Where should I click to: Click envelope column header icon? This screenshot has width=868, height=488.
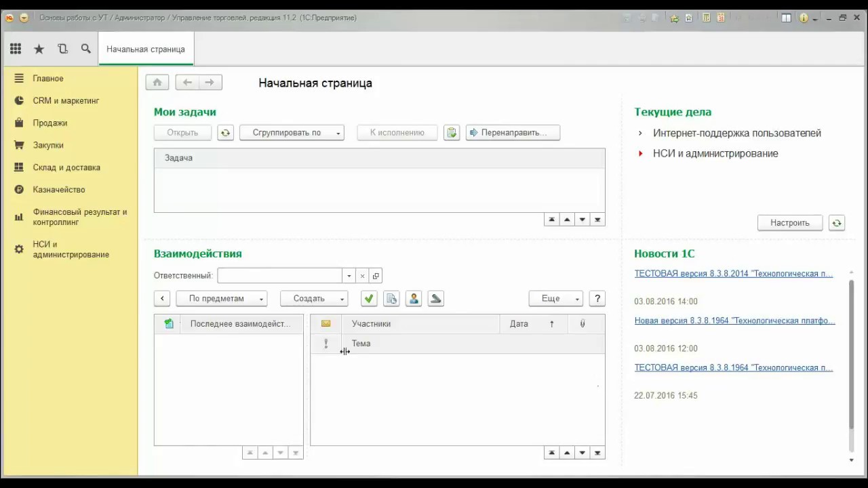coord(326,324)
